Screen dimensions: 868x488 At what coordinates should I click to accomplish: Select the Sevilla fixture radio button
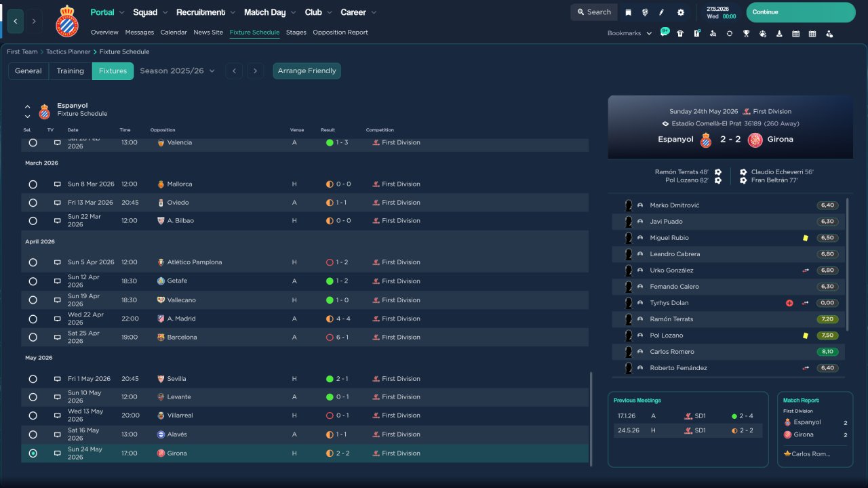(33, 379)
